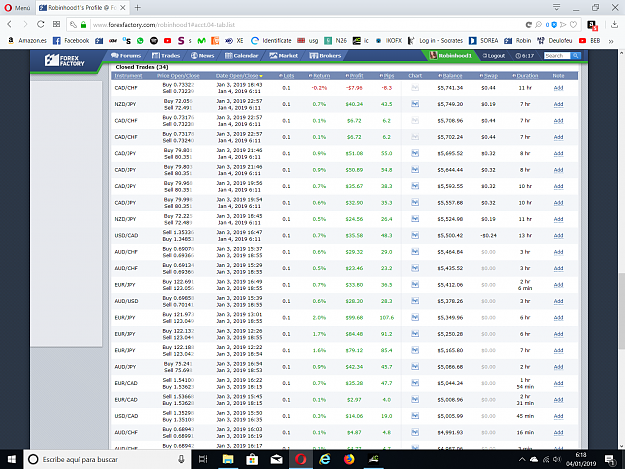The image size is (625, 469).
Task: Sort trades by Lots column
Action: tap(287, 76)
